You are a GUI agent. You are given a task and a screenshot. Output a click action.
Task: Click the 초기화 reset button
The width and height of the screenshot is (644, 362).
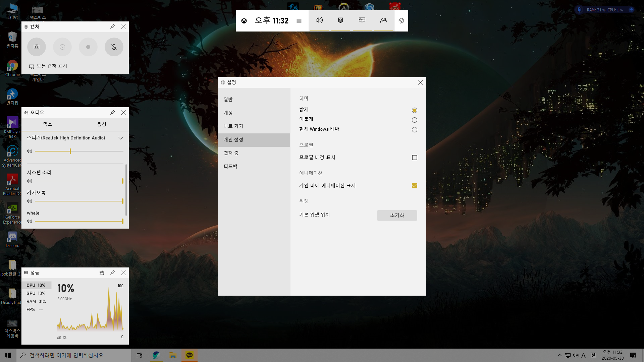pos(397,216)
